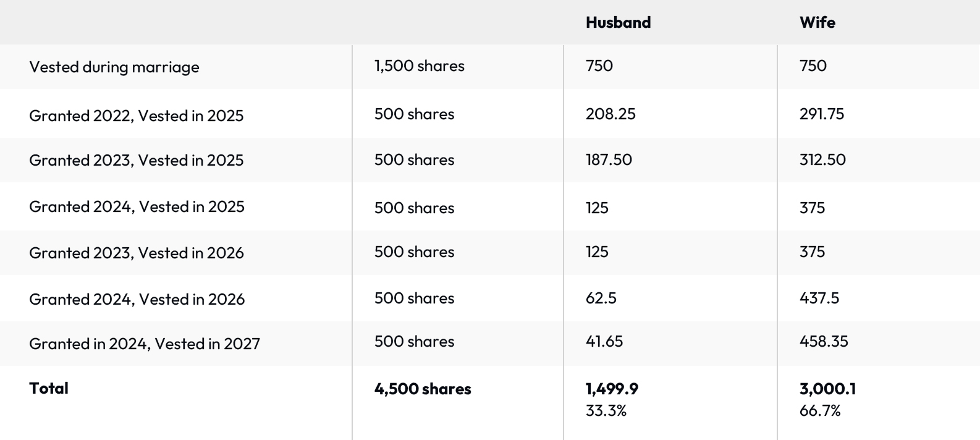Select 'Granted 2022, Vested in 2025' label
The width and height of the screenshot is (980, 440).
(x=136, y=116)
